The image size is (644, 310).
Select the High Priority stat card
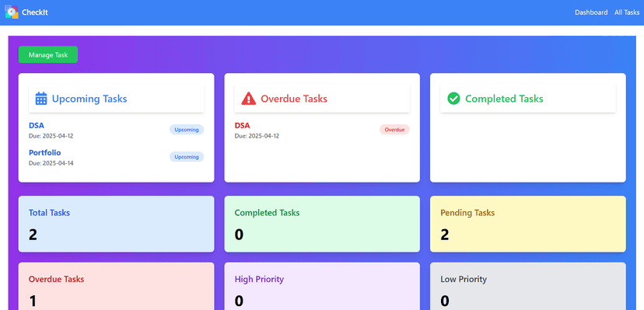(x=322, y=286)
